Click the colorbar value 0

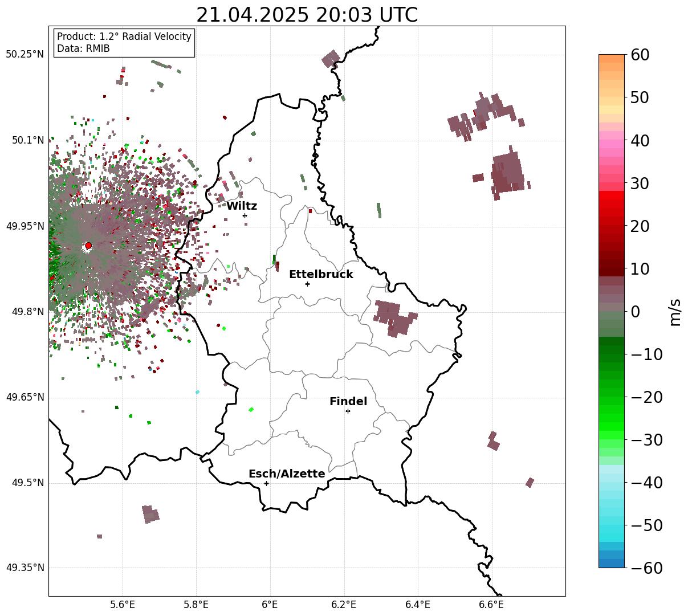pos(636,312)
